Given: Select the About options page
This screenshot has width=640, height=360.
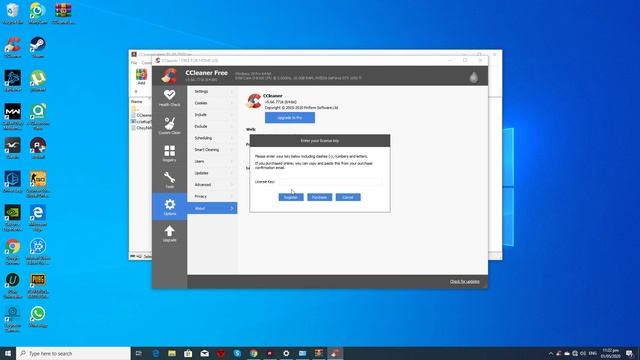Looking at the screenshot, I should pos(212,208).
